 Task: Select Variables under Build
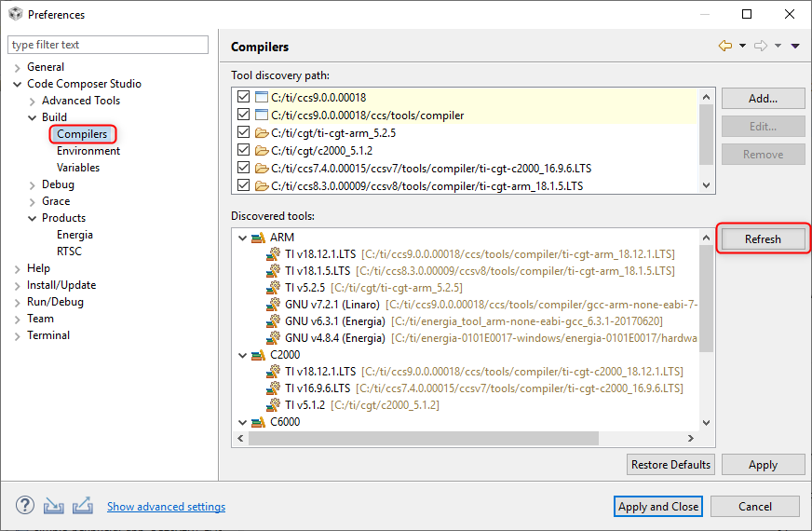pyautogui.click(x=78, y=168)
